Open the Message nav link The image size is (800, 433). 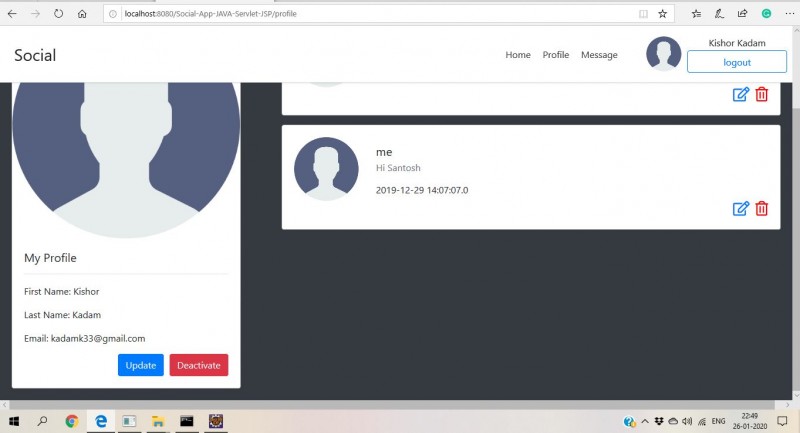click(x=599, y=55)
